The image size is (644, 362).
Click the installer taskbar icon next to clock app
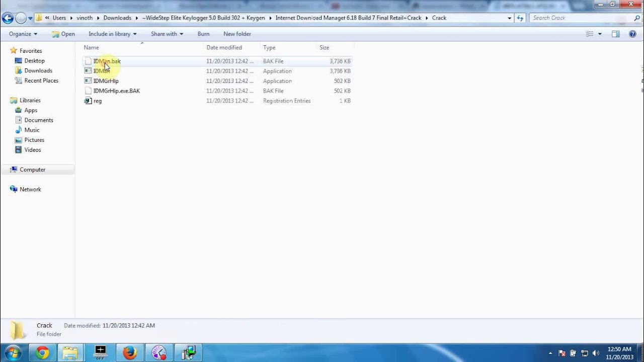point(189,353)
